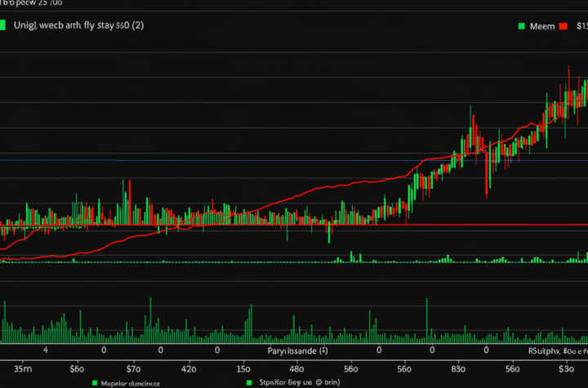Click the red horizontal support line
This screenshot has height=388, width=588.
(490, 225)
